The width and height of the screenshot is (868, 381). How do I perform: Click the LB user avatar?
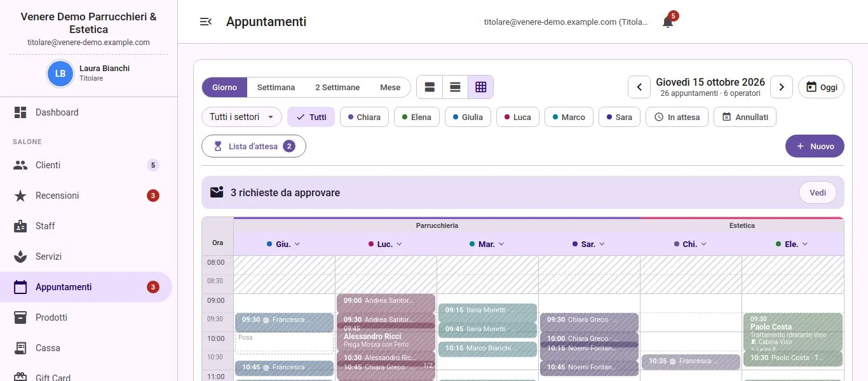tap(60, 74)
